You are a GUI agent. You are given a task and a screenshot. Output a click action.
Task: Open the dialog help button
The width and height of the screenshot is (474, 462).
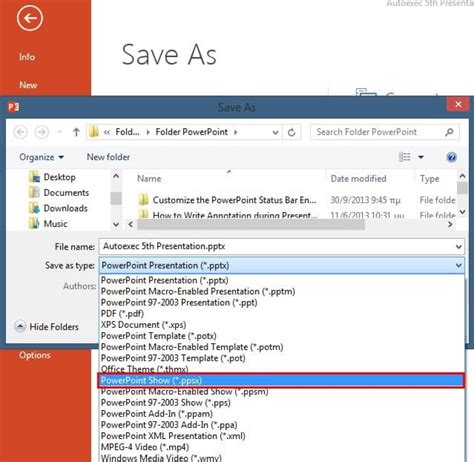click(x=451, y=157)
